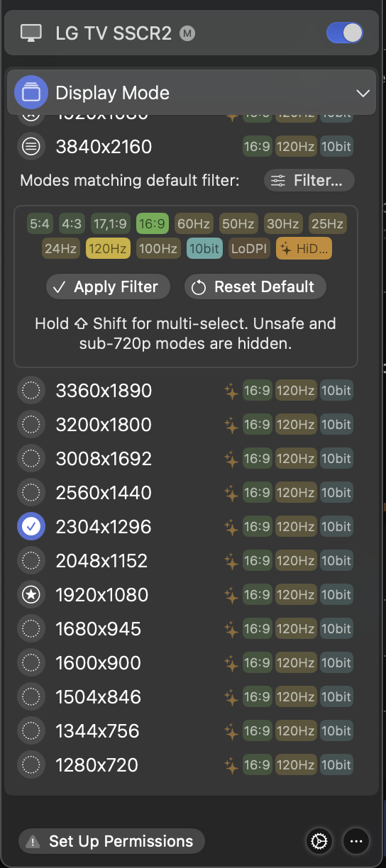Open the settings gear icon at bottom
Viewport: 386px width, 868px height.
(x=319, y=841)
